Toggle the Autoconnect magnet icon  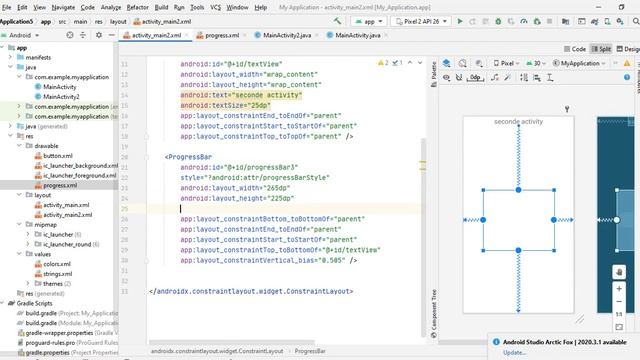tap(459, 77)
